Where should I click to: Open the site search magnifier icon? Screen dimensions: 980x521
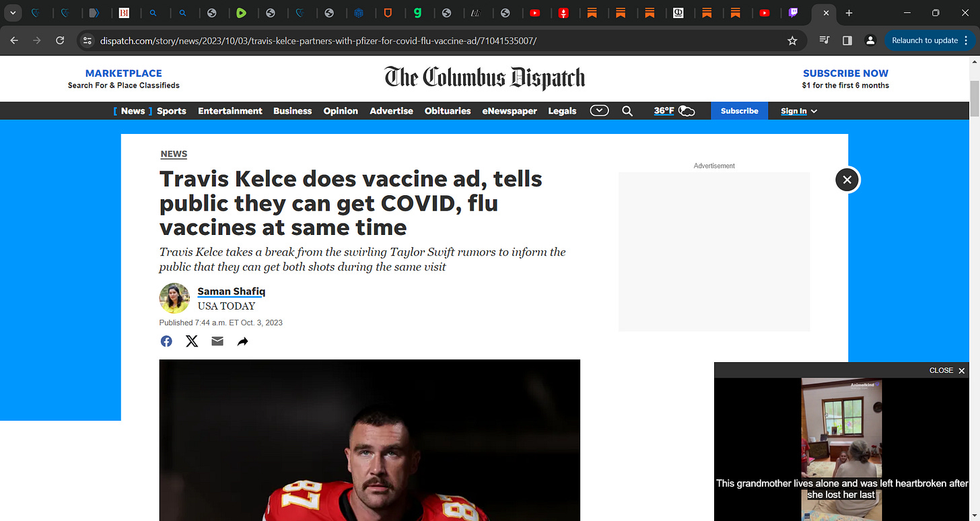coord(627,111)
